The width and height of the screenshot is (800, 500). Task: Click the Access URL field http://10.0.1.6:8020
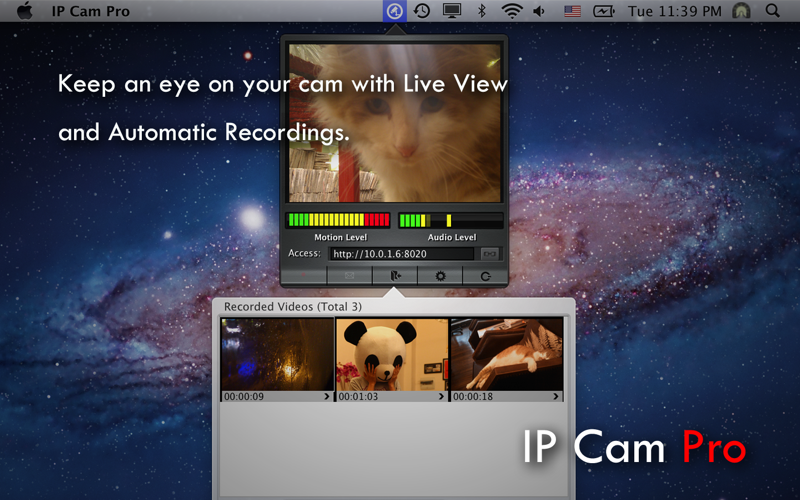pos(402,254)
